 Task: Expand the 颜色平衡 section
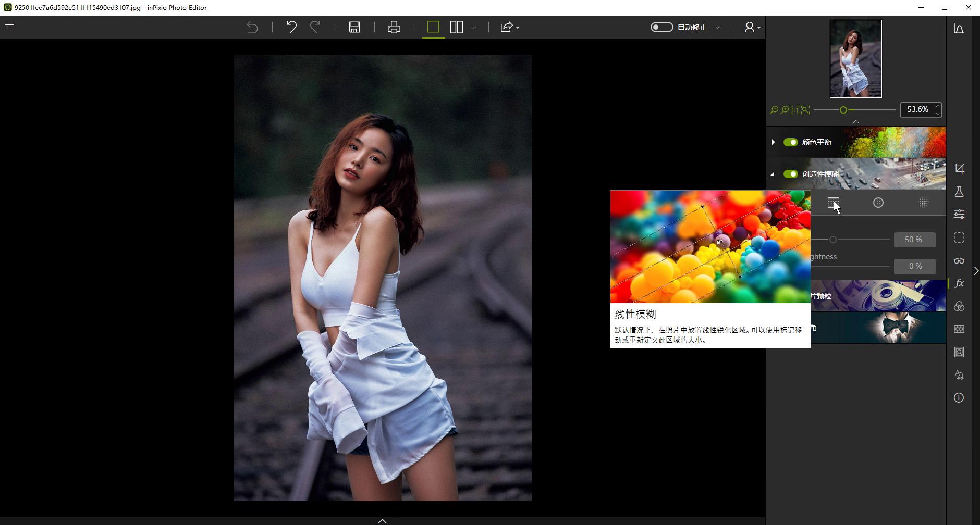coord(773,142)
